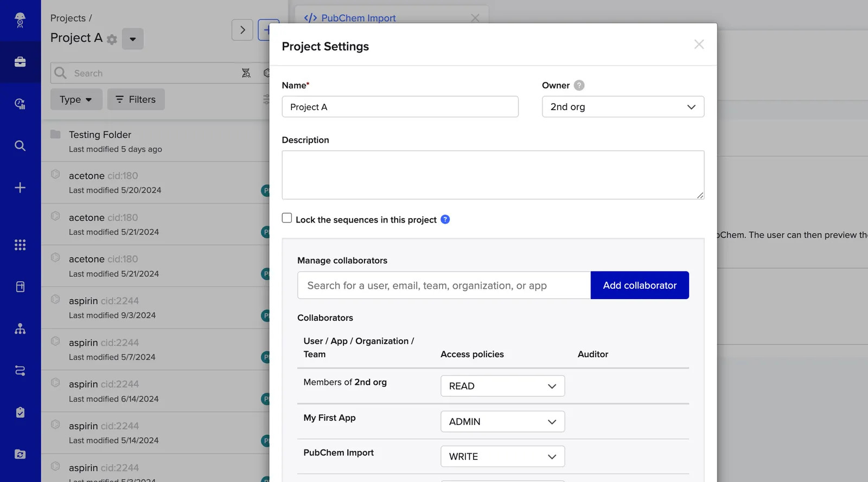Image resolution: width=868 pixels, height=482 pixels.
Task: Open the apps grid icon in sidebar
Action: point(20,245)
